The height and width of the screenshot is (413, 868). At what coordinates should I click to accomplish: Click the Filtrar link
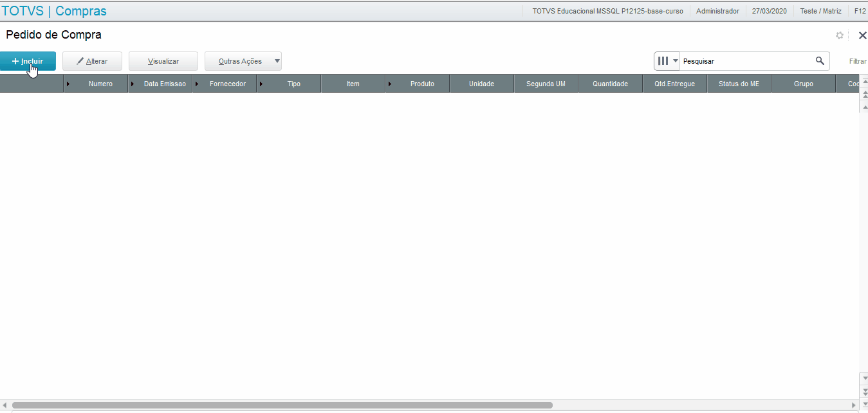pyautogui.click(x=858, y=61)
